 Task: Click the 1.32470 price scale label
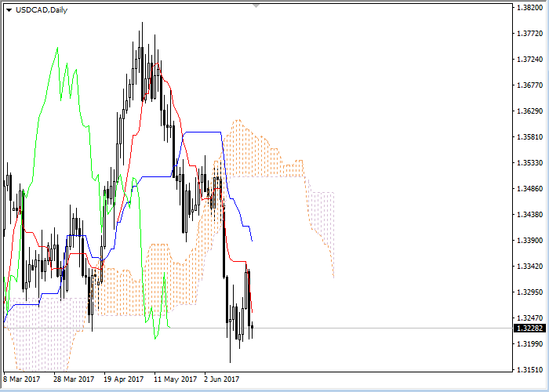click(529, 318)
